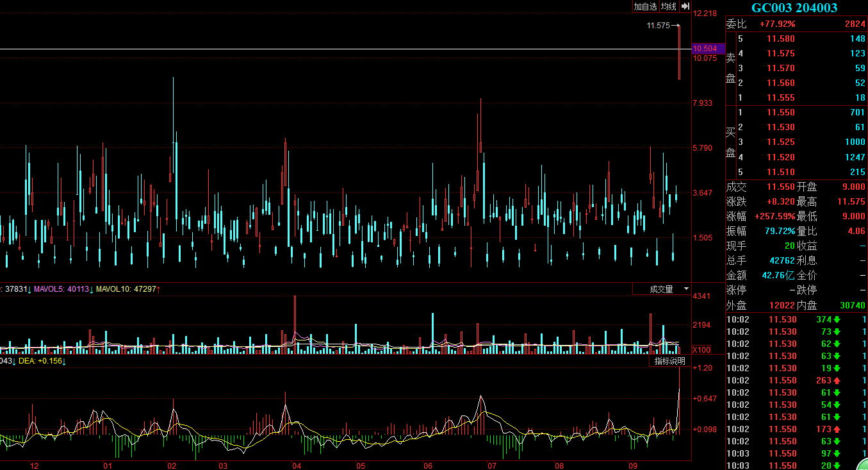Click the 委差 value 2824
868x470 pixels.
[855, 24]
